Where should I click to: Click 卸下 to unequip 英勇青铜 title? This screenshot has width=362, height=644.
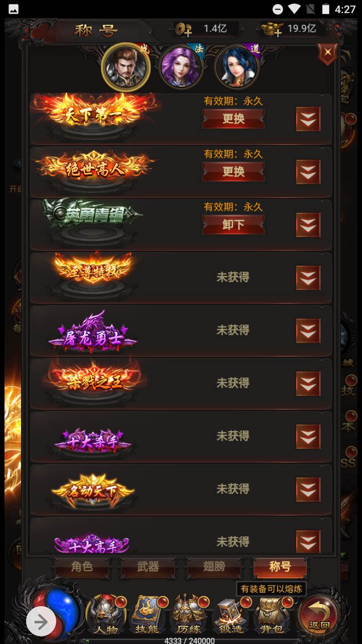point(233,224)
